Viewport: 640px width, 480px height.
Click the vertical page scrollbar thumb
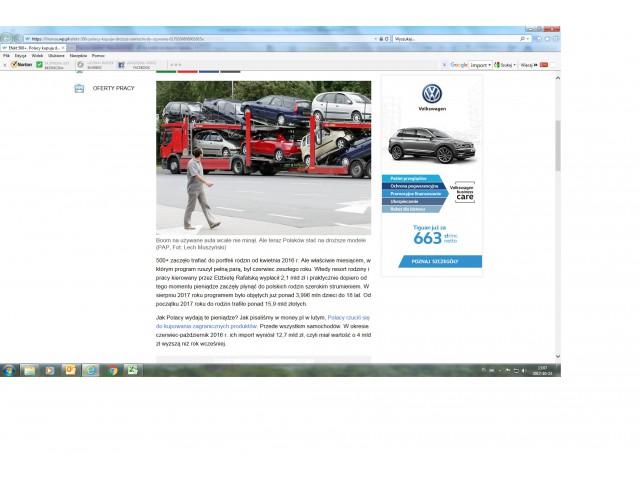coord(557,145)
